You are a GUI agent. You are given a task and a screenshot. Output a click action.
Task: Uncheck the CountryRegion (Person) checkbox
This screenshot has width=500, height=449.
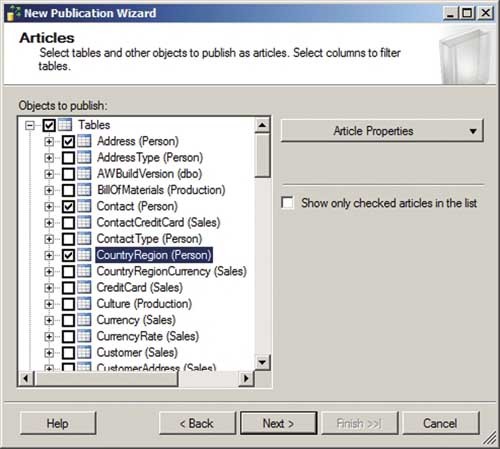click(x=68, y=255)
